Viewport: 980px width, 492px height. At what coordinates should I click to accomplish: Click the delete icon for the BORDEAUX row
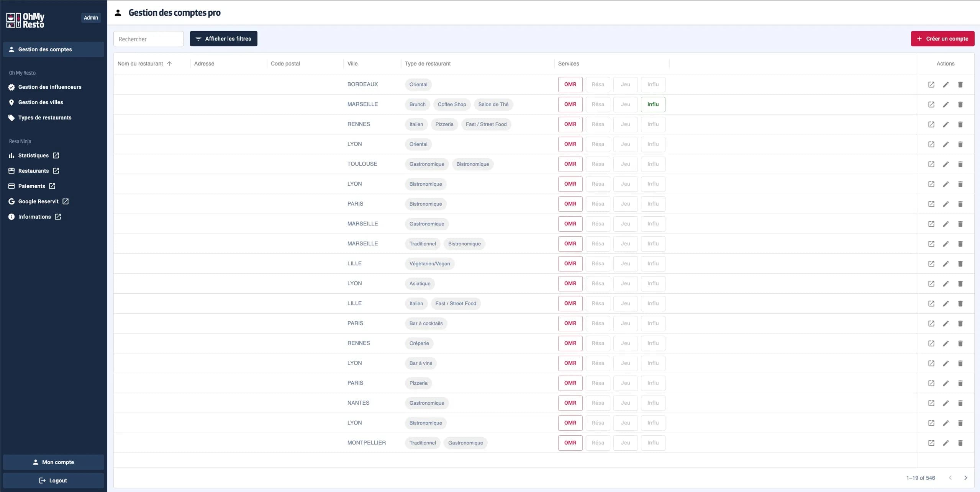960,85
